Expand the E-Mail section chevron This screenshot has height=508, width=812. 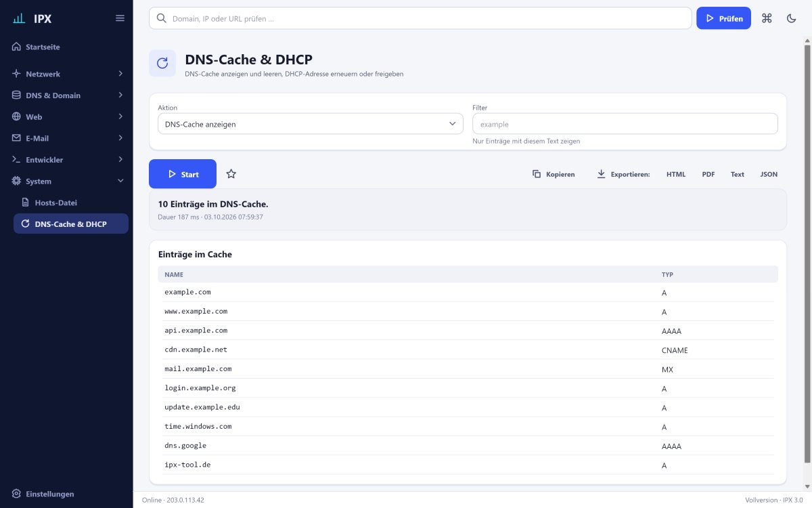(x=120, y=138)
